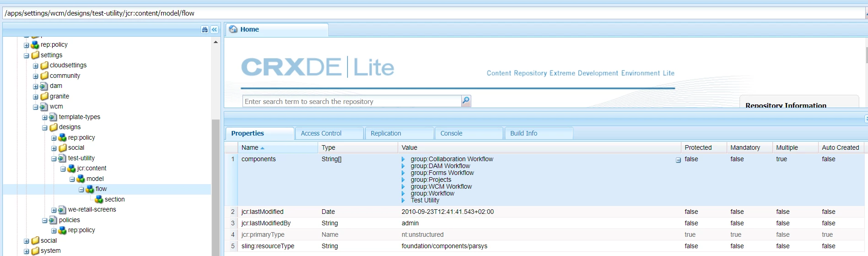Click the cloudsettings folder icon

44,65
